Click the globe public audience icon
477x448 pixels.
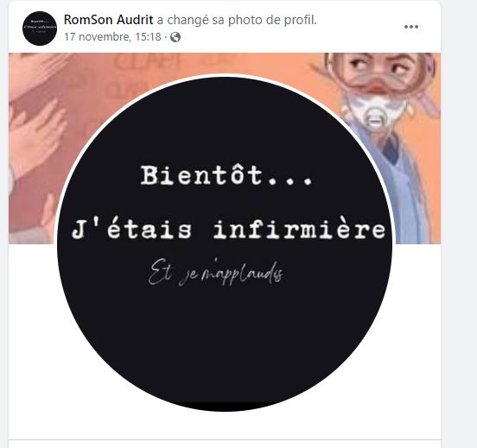pyautogui.click(x=175, y=37)
